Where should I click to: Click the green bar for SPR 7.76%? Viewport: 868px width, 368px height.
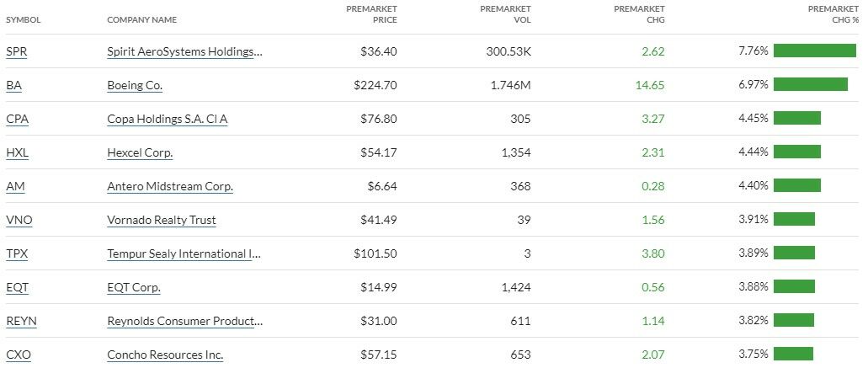click(x=814, y=51)
